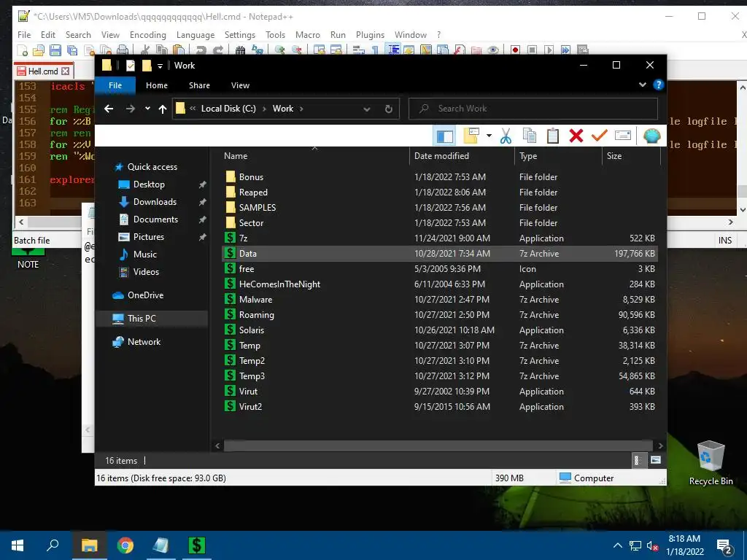
Task: Select Network in the navigation pane
Action: (x=144, y=342)
